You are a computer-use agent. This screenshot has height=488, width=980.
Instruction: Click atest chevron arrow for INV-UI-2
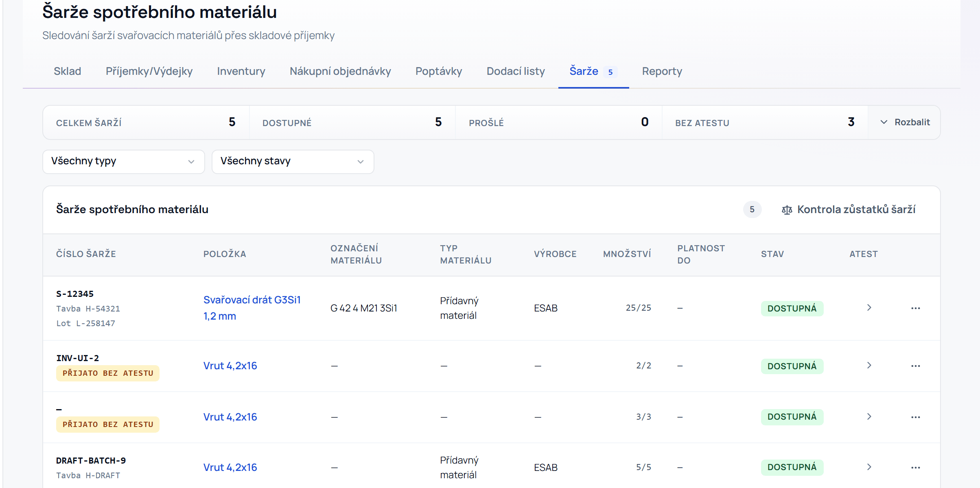(x=869, y=366)
